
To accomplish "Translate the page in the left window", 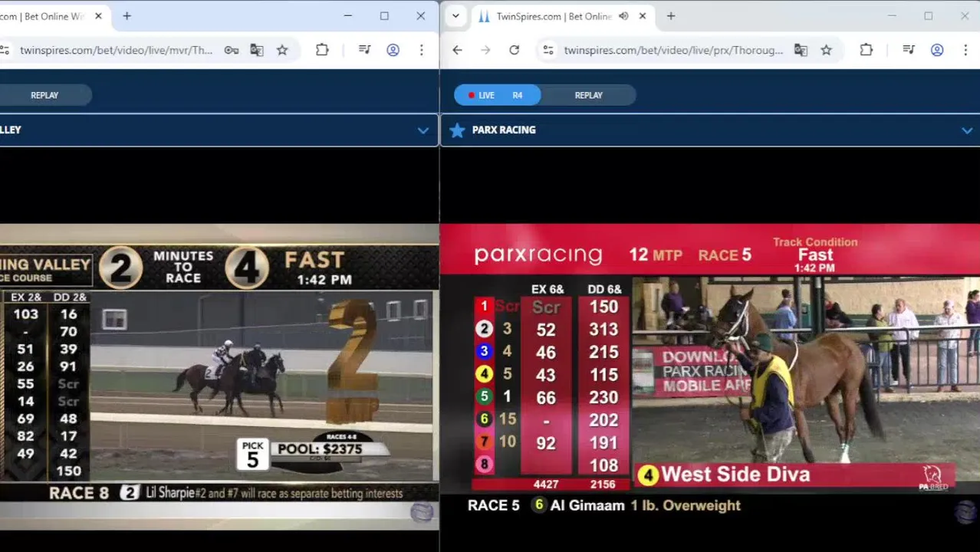I will (257, 50).
